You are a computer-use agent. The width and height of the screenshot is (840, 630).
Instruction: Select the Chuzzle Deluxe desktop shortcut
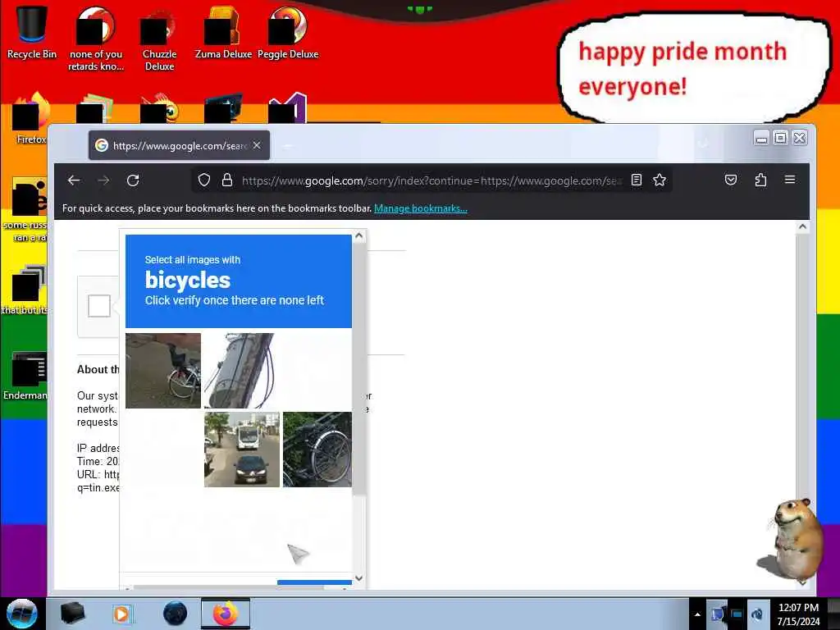(159, 40)
